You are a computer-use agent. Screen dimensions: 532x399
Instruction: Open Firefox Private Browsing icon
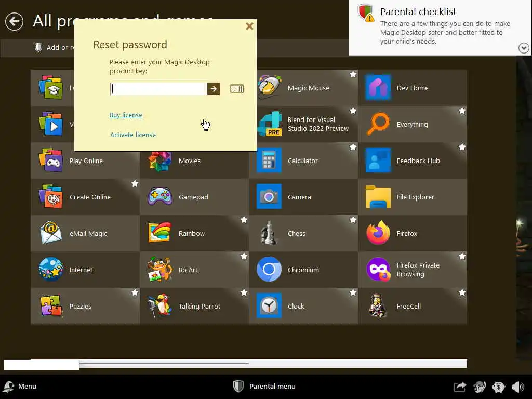pos(378,270)
